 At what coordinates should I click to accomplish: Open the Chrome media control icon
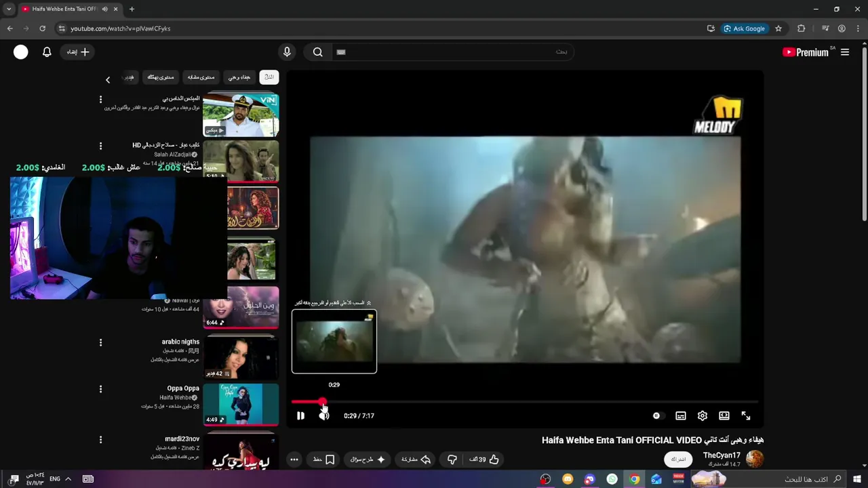pos(825,28)
